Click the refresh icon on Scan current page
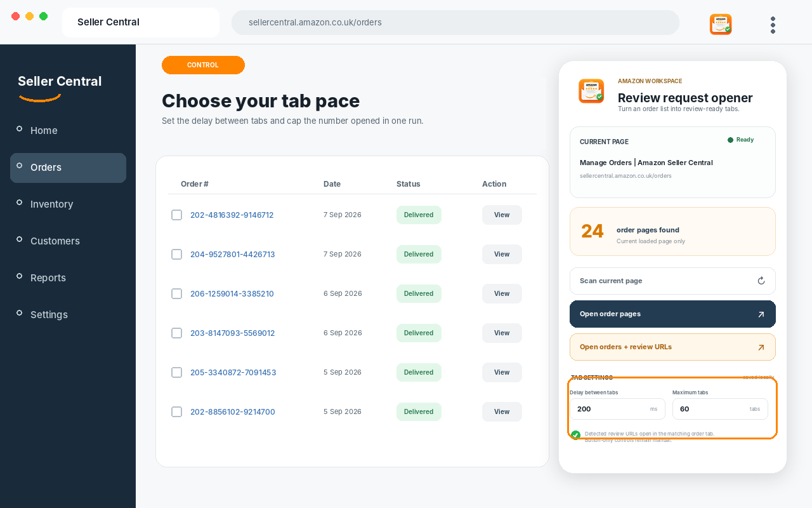The width and height of the screenshot is (812, 508). coord(761,281)
